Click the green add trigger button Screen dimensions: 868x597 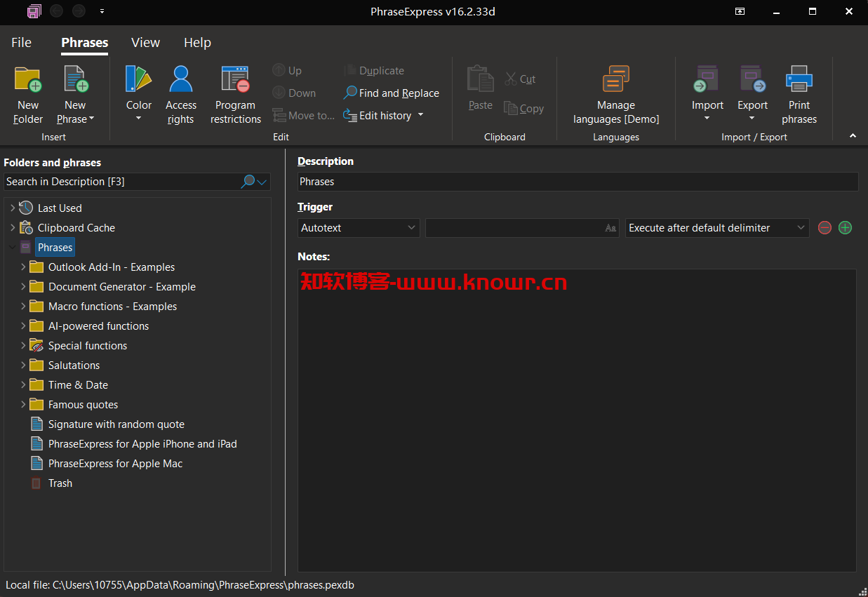tap(845, 228)
